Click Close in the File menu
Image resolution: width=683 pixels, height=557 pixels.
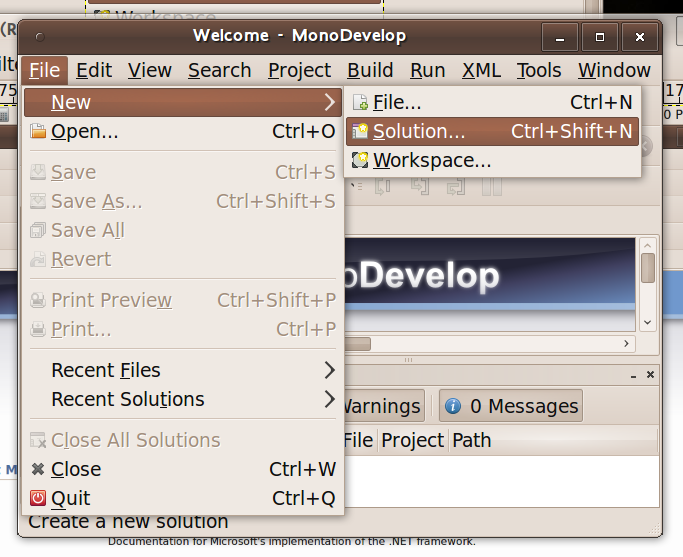[x=183, y=469]
